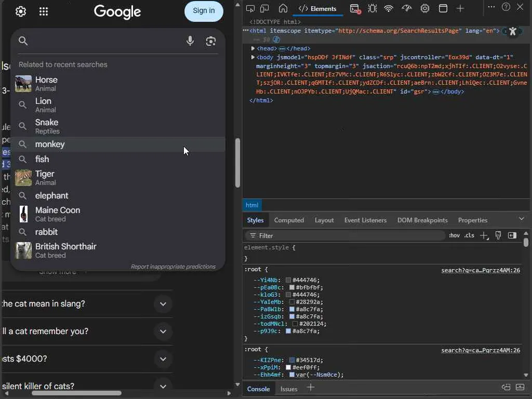
Task: Open the Google apps grid
Action: pyautogui.click(x=44, y=11)
